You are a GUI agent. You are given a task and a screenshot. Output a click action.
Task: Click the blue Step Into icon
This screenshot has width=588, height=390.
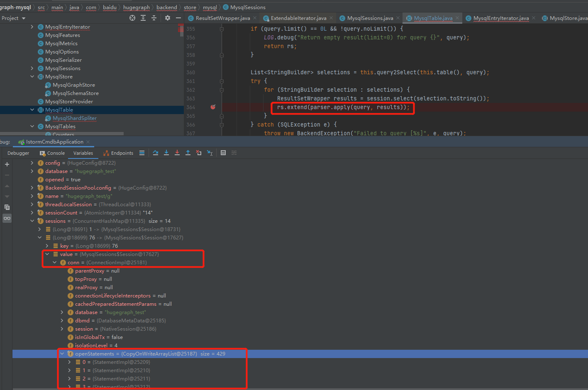(x=166, y=153)
